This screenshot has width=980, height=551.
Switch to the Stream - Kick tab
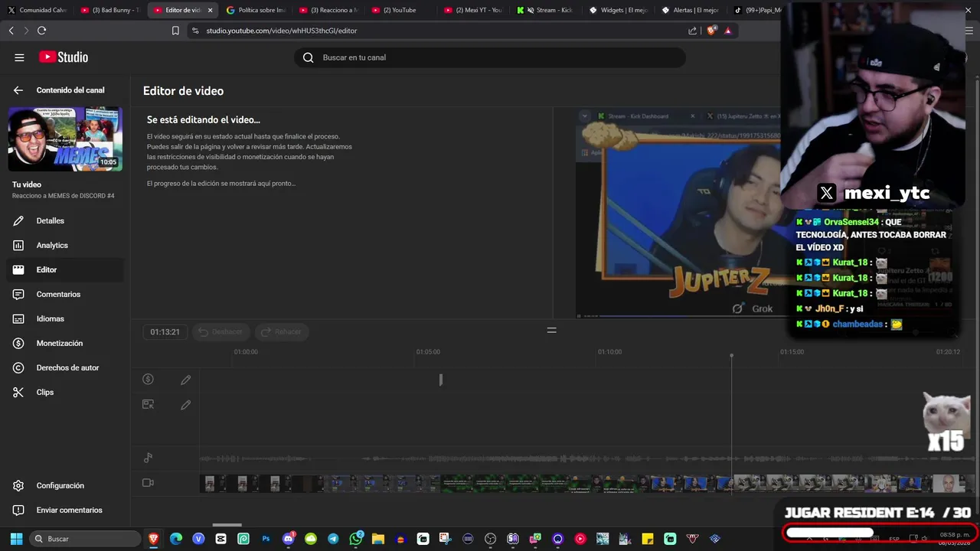pyautogui.click(x=546, y=10)
